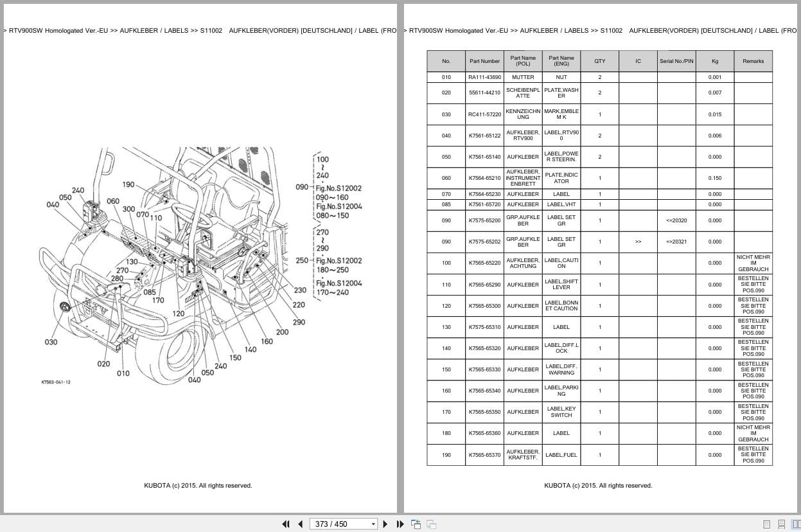This screenshot has height=532, width=801.
Task: Click the Part Name (ENG) header
Action: point(561,61)
